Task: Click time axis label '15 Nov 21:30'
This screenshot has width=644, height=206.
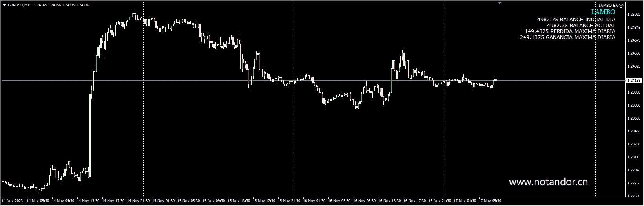Action: click(289, 200)
